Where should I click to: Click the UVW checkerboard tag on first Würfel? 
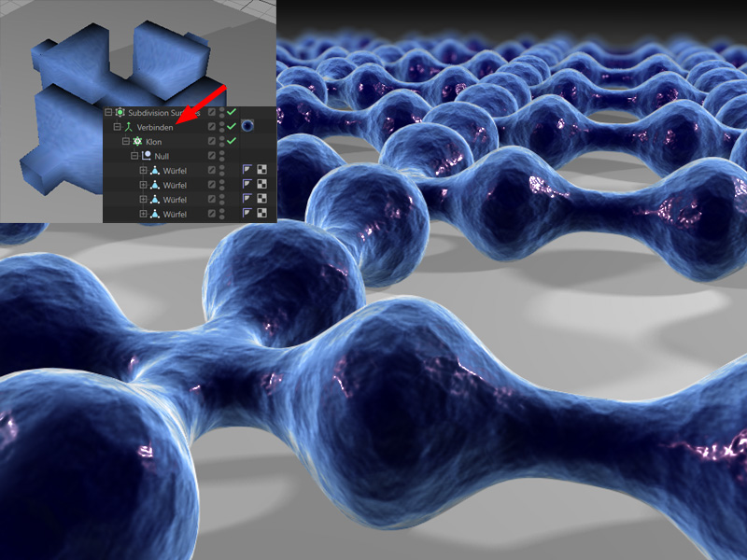(261, 170)
